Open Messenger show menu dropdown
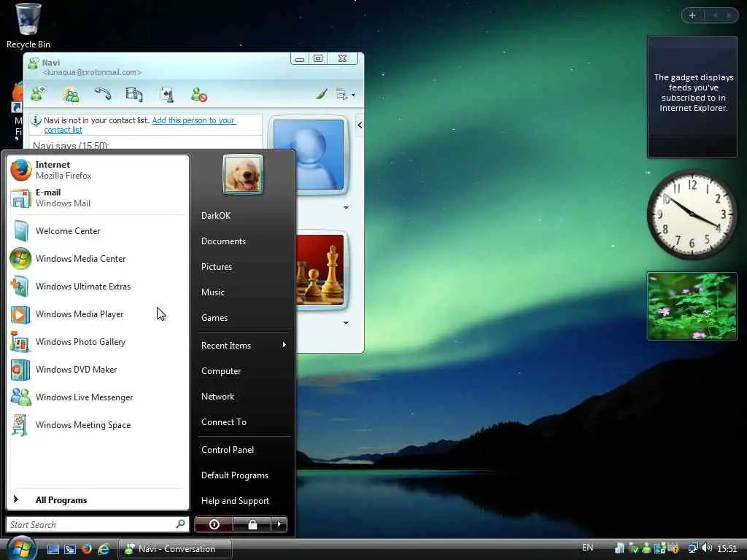747x560 pixels. pos(345,94)
